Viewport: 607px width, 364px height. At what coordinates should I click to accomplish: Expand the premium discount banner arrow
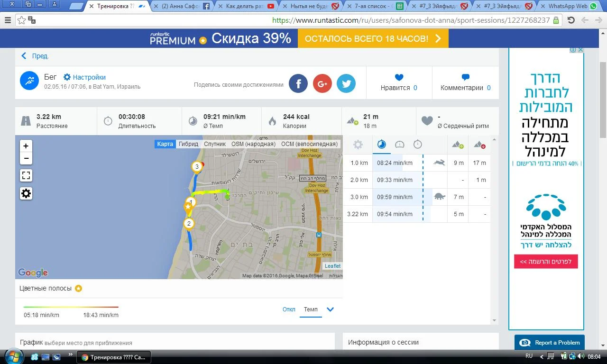tap(438, 39)
